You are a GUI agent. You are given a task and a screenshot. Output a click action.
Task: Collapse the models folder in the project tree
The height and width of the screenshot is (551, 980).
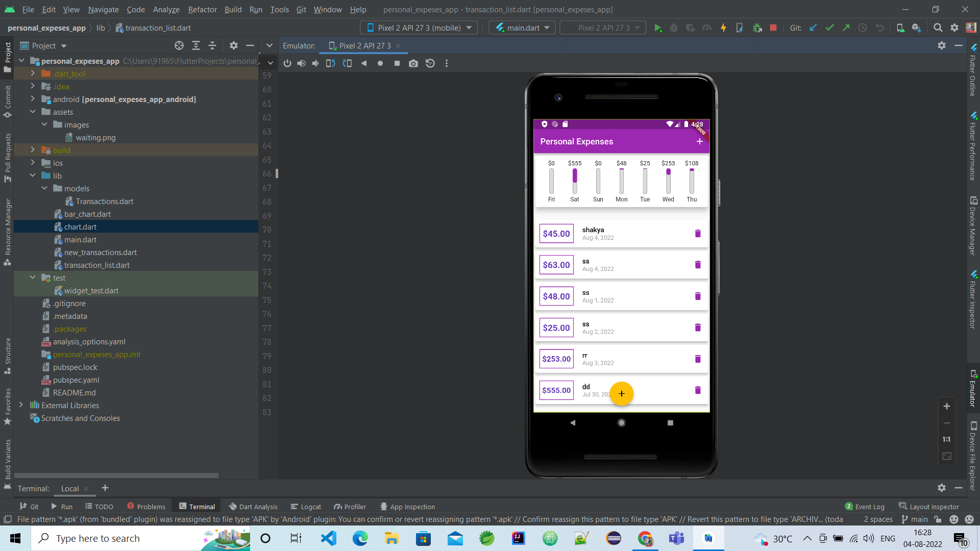44,188
